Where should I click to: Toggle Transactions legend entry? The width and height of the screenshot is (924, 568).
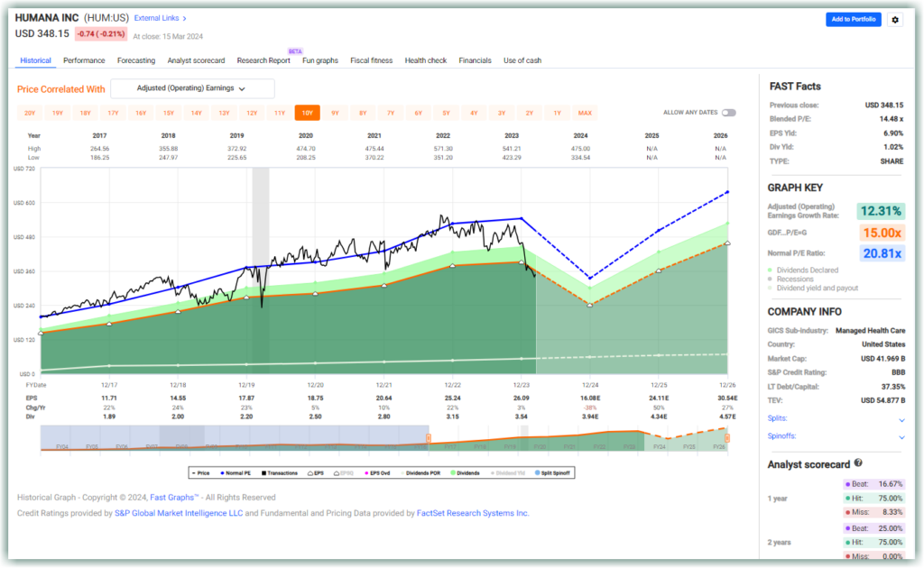280,473
